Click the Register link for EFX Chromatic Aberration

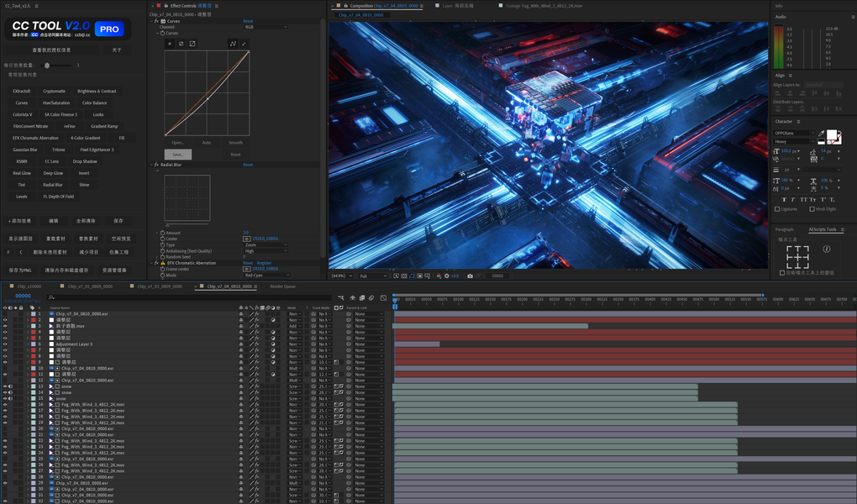[264, 263]
